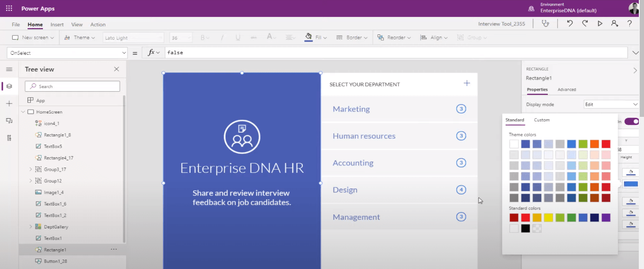Open more options for Rectangle1 in tree

tap(114, 249)
